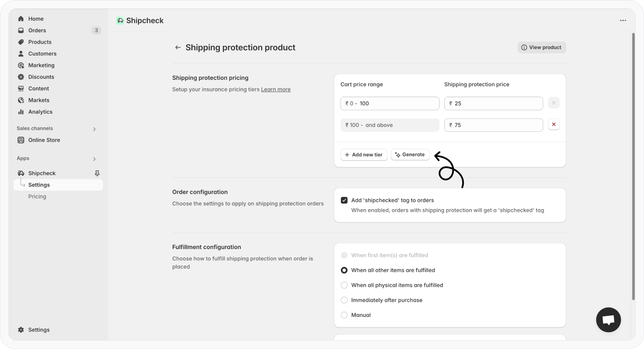Image resolution: width=644 pixels, height=349 pixels.
Task: Select When all physical items are fulfilled
Action: click(x=344, y=285)
